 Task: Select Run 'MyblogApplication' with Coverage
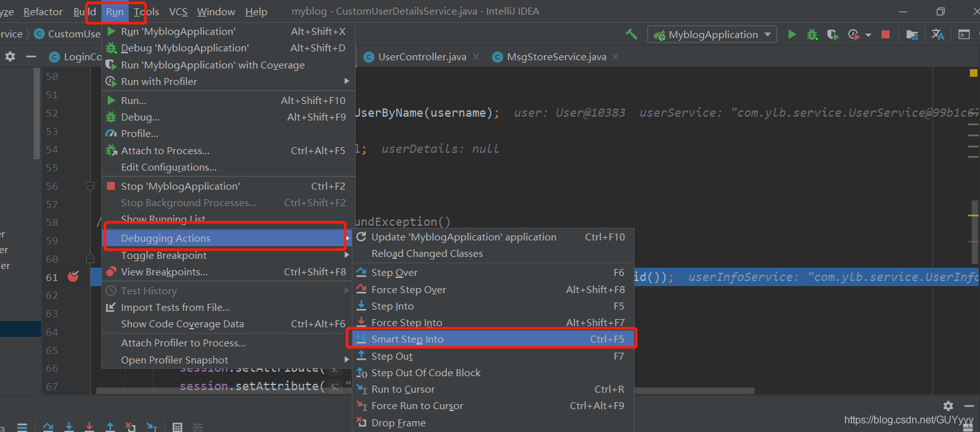click(x=228, y=65)
